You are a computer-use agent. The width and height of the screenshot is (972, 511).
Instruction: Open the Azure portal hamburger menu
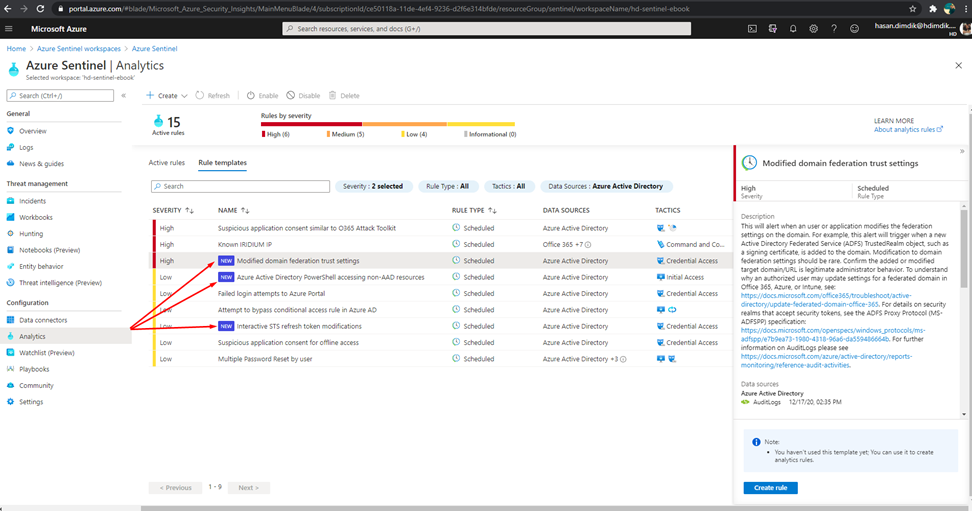(9, 29)
